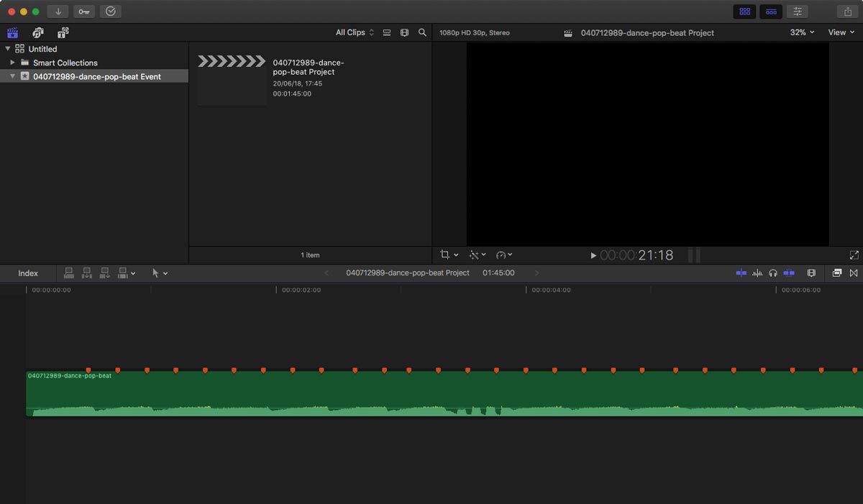
Task: Connect the selected clip to primary storyline
Action: [x=69, y=273]
